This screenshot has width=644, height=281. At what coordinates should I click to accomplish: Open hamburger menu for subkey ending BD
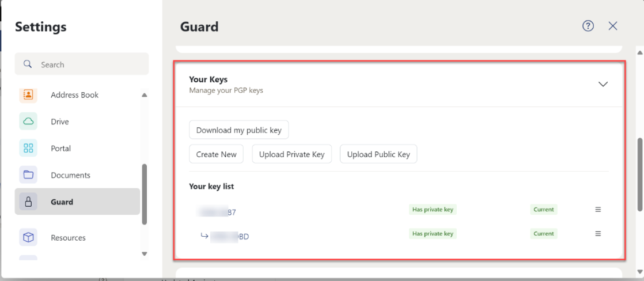coord(598,234)
